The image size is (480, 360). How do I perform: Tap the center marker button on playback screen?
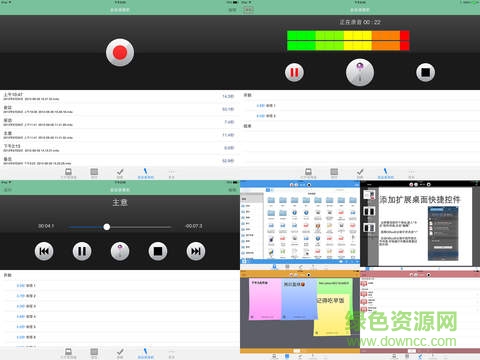120,251
